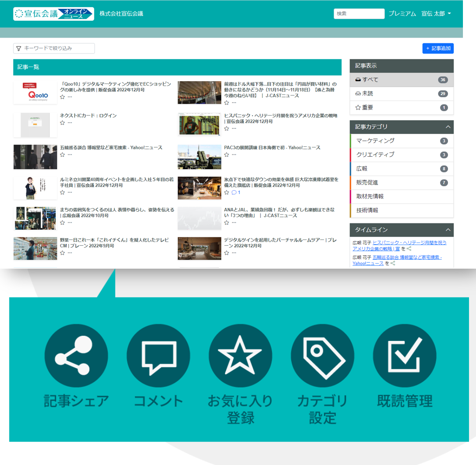Open the YOTUEL Hispanic heritage thumbnail

click(x=199, y=124)
